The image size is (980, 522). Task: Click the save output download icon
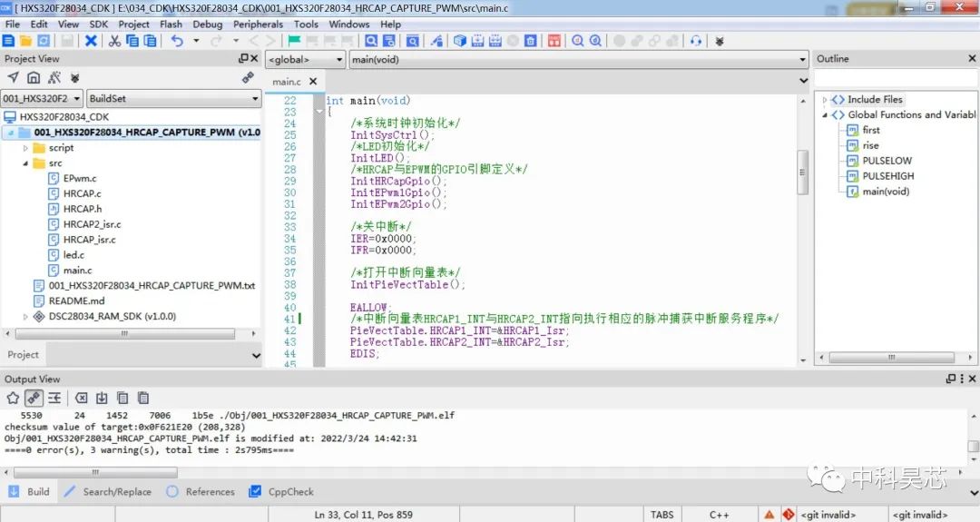point(102,398)
